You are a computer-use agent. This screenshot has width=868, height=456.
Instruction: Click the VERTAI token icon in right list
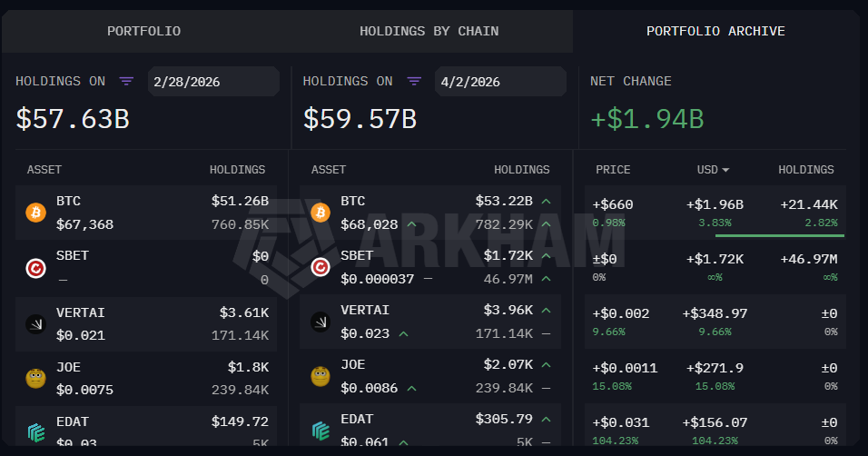(x=321, y=322)
